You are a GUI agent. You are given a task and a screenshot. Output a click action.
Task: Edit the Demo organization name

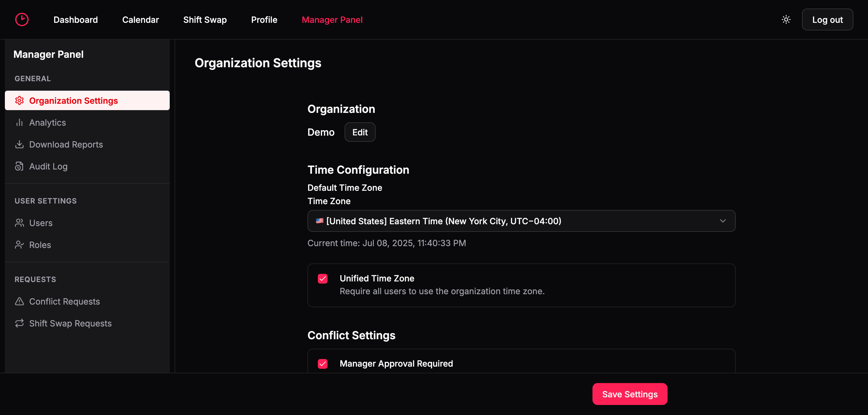(359, 132)
